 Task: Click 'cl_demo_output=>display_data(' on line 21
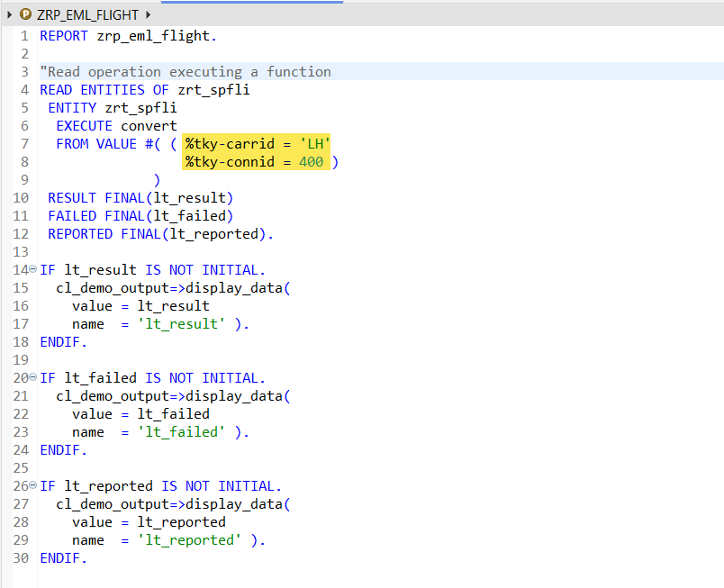coord(173,395)
